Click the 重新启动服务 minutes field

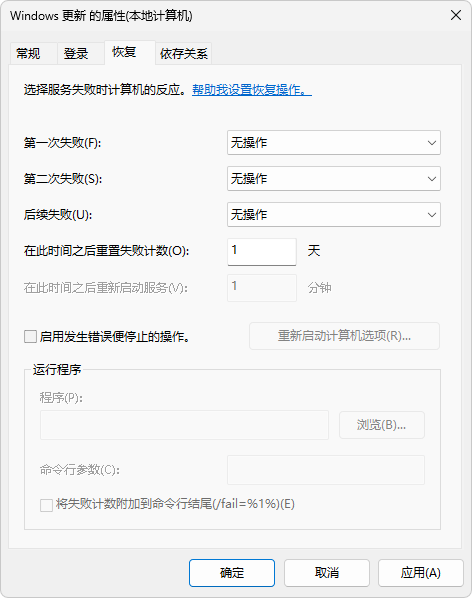262,288
